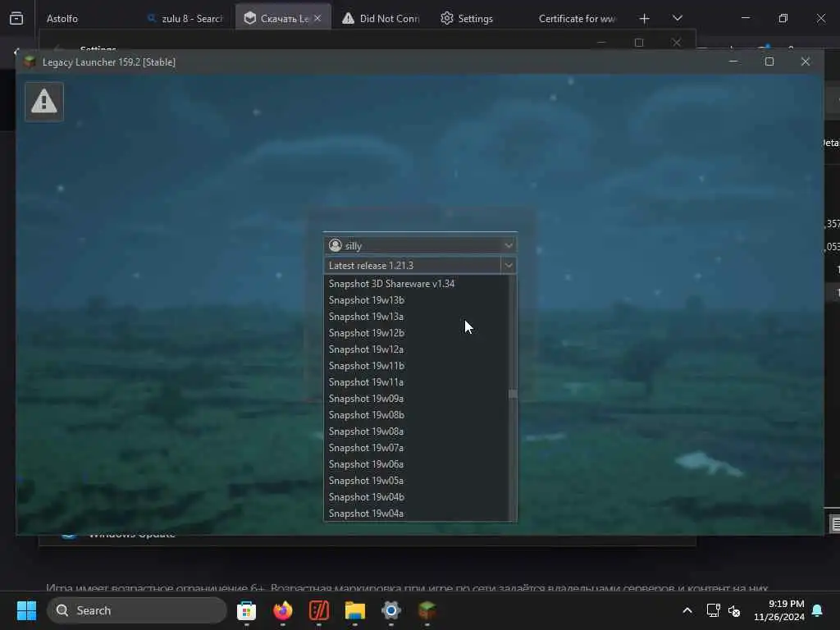The width and height of the screenshot is (840, 630).
Task: Open the Settings gear app on taskbar
Action: pyautogui.click(x=391, y=610)
